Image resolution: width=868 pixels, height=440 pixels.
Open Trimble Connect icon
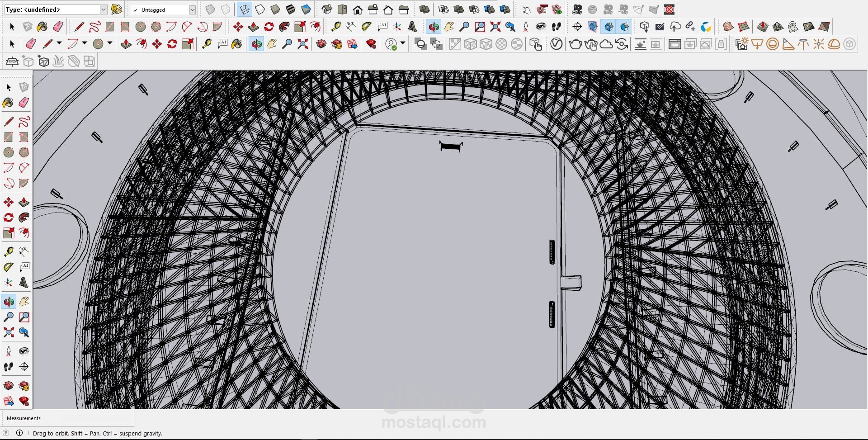pyautogui.click(x=706, y=27)
